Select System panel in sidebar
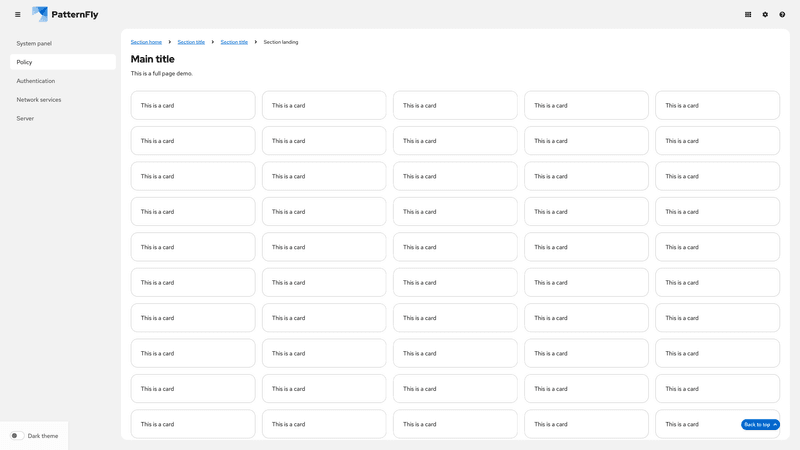The image size is (800, 450). (34, 44)
